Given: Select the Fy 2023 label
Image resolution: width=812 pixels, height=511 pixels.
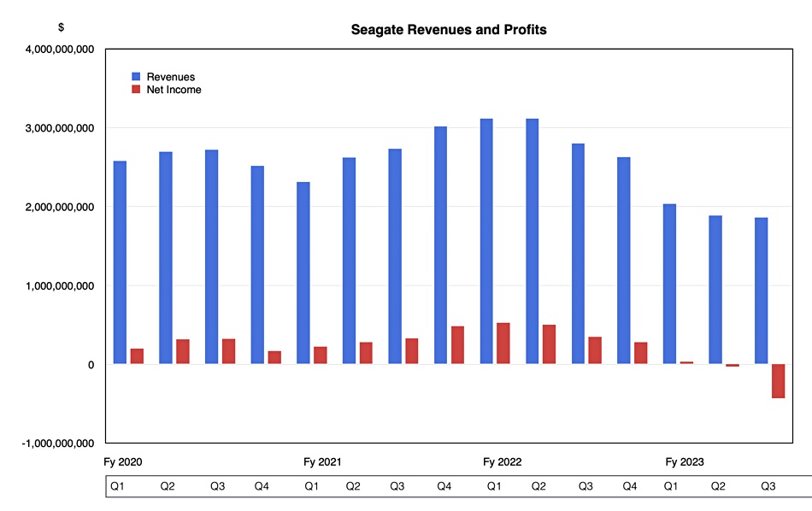Looking at the screenshot, I should tap(685, 461).
